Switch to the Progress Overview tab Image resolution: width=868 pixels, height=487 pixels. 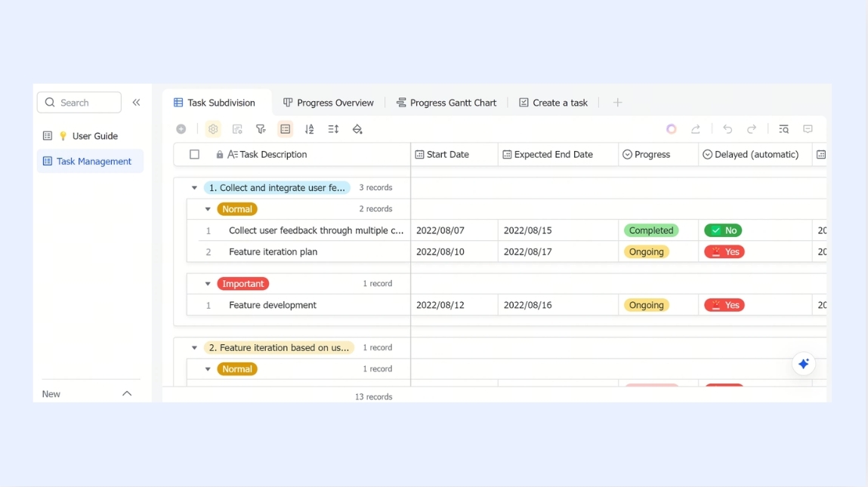(329, 103)
